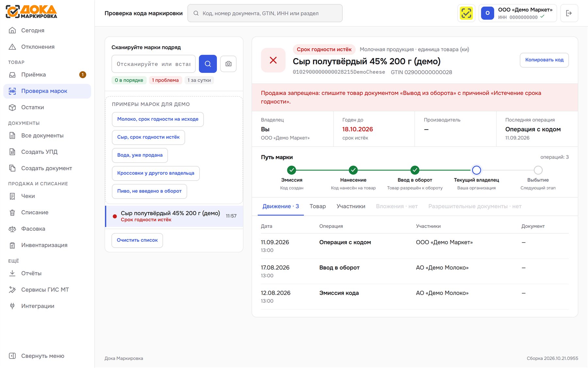Open ООО «Демо Маркет» account switcher

[x=517, y=13]
